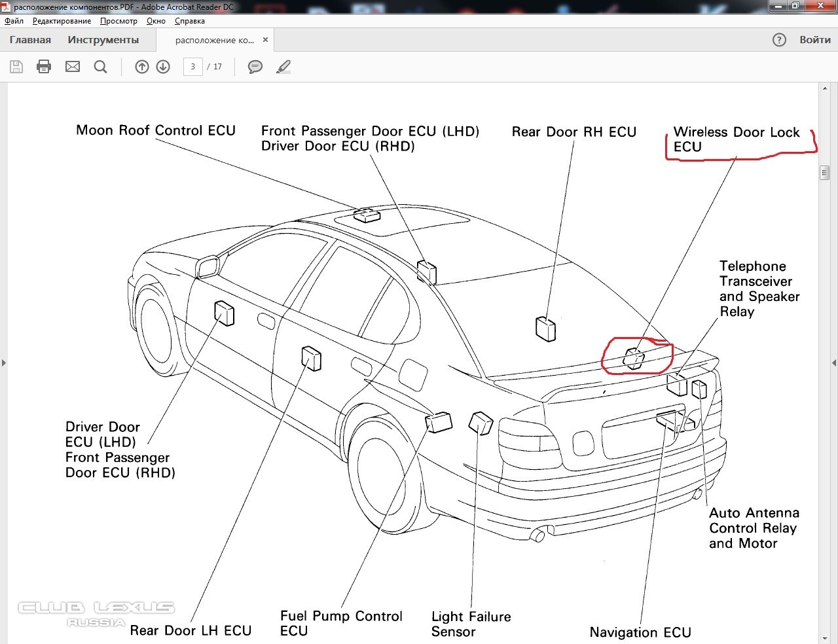
Task: Select the Highlight text pen tool
Action: click(x=283, y=67)
